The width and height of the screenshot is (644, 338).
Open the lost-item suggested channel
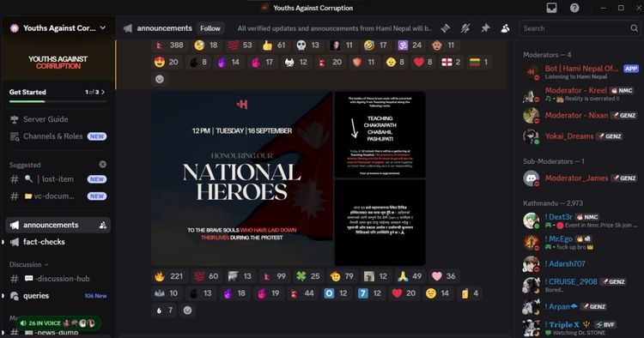(x=58, y=179)
